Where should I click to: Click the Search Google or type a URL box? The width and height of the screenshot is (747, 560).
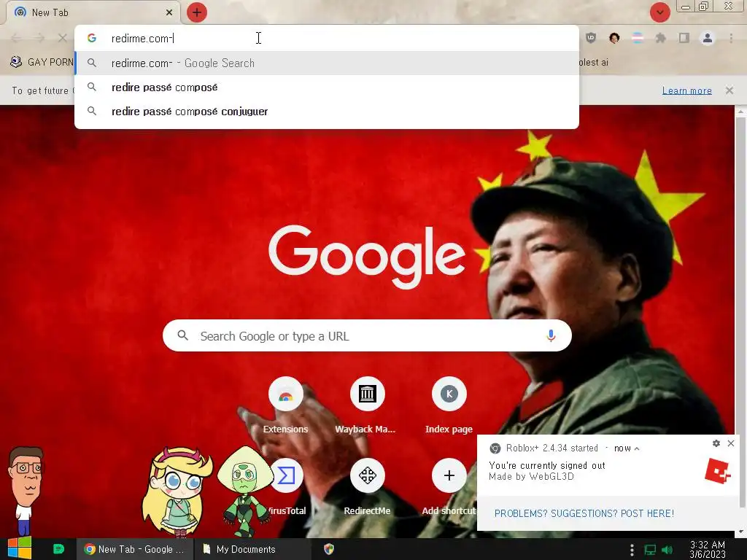[x=367, y=335]
